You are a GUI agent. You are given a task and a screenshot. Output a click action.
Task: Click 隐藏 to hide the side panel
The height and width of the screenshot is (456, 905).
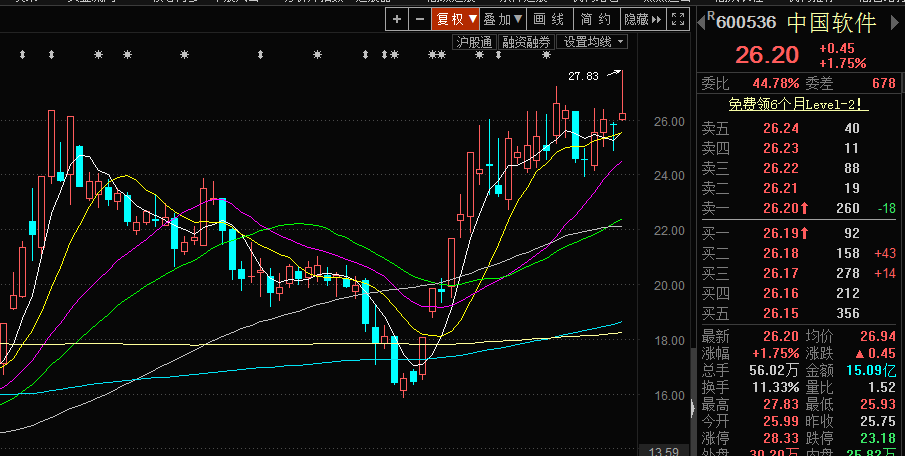click(642, 19)
